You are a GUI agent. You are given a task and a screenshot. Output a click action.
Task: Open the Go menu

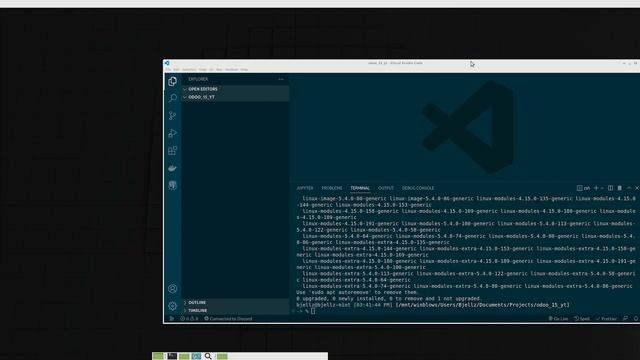click(211, 70)
